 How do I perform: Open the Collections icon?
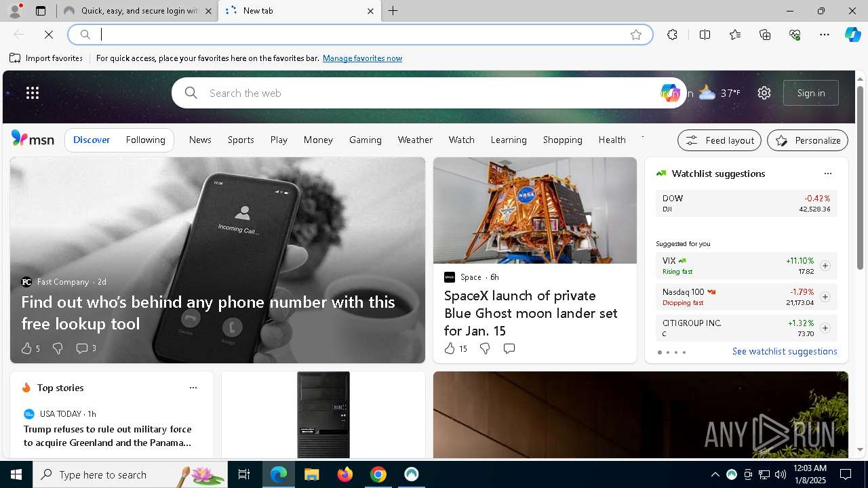(765, 35)
